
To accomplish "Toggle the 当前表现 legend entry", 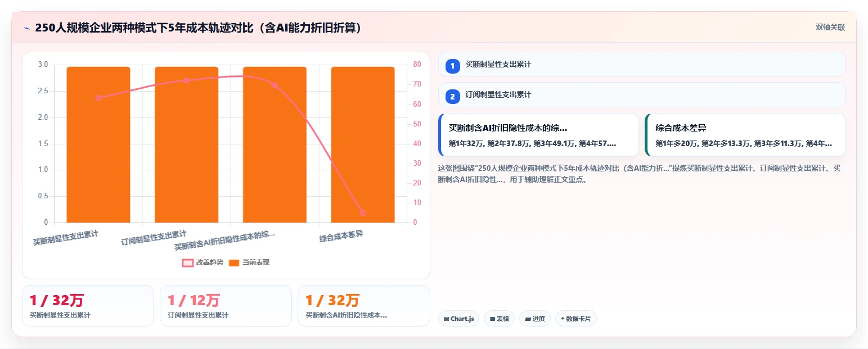I will pos(249,262).
